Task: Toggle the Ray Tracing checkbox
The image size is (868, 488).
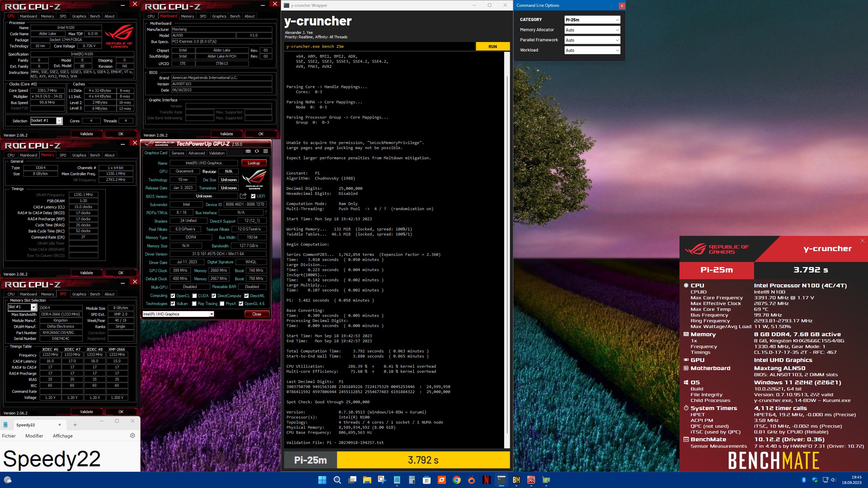Action: [195, 304]
